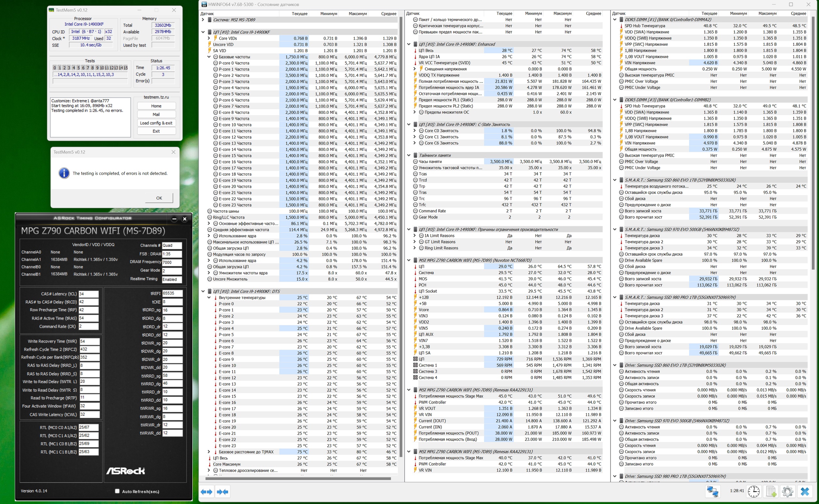819x504 pixels.
Task: Click the shrink columns inward arrows icon
Action: (x=222, y=492)
